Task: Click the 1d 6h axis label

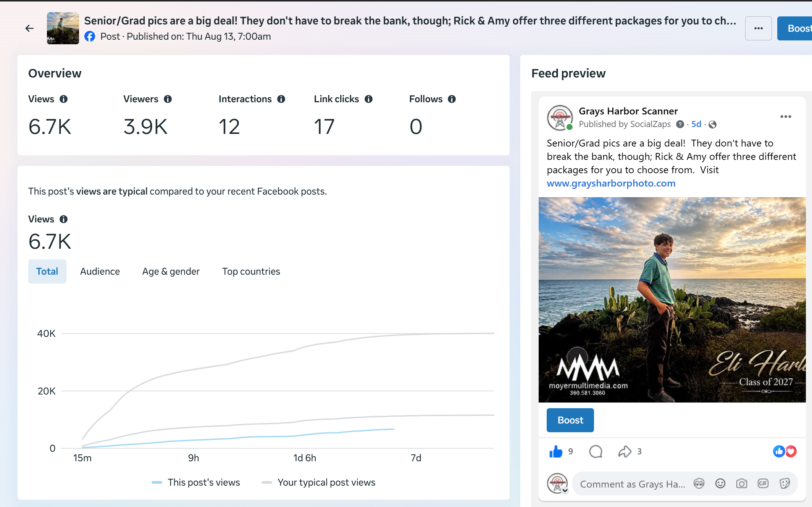Action: [305, 458]
